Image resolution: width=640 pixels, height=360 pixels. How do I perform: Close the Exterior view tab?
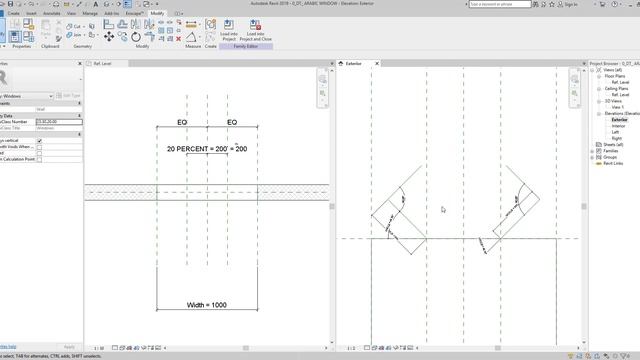click(x=377, y=64)
